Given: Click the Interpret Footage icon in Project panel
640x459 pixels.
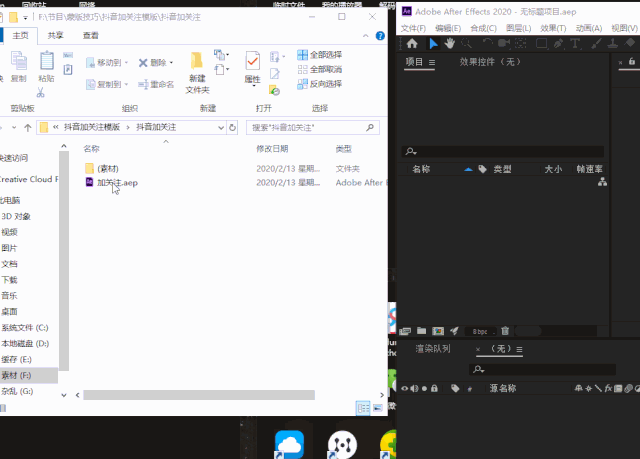Looking at the screenshot, I should coord(405,331).
